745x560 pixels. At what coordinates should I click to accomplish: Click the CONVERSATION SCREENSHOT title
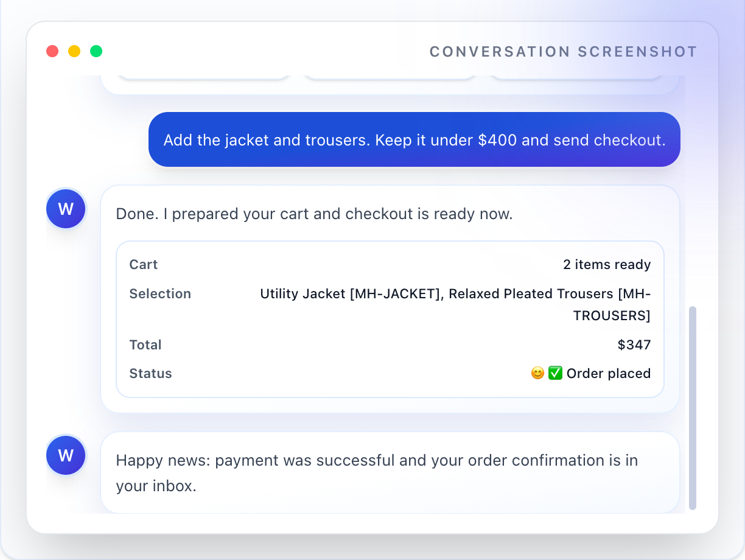[563, 52]
